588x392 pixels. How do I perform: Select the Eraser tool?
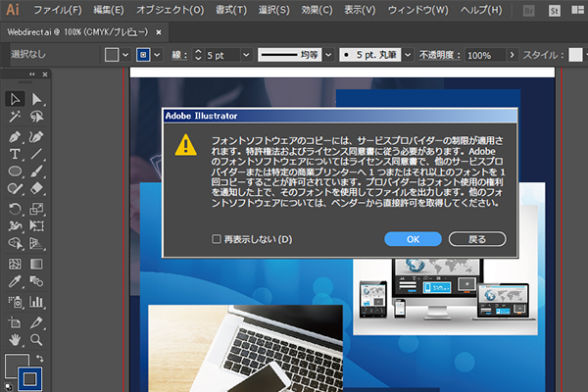click(x=36, y=188)
